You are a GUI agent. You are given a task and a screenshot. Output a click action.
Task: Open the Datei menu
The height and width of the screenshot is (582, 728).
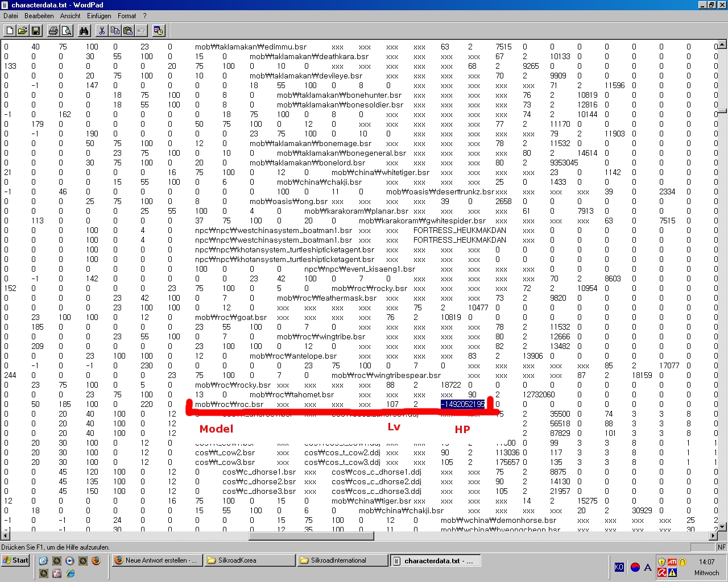click(x=11, y=16)
